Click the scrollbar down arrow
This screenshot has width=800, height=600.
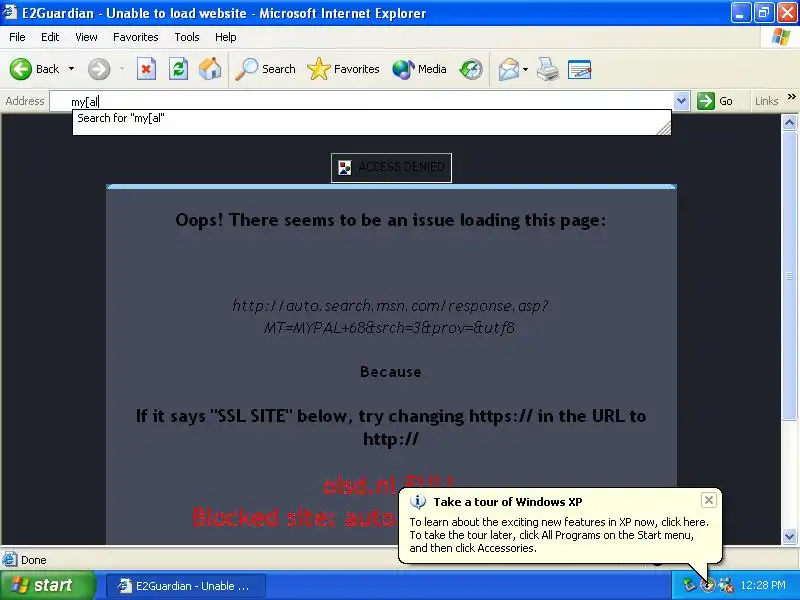pyautogui.click(x=789, y=536)
